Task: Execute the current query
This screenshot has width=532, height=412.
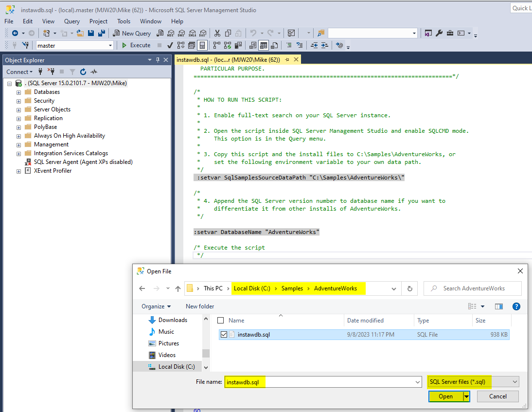Action: pos(136,45)
